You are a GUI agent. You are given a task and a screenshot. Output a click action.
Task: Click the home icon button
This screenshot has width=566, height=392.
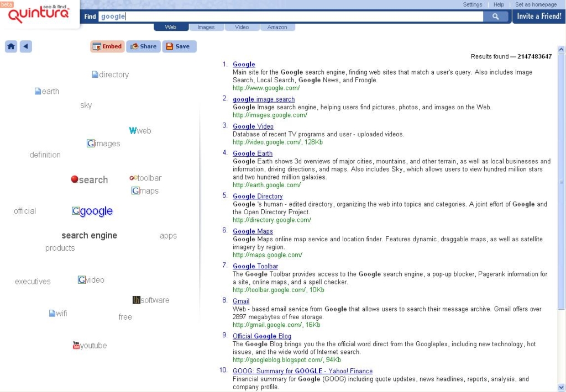click(11, 46)
